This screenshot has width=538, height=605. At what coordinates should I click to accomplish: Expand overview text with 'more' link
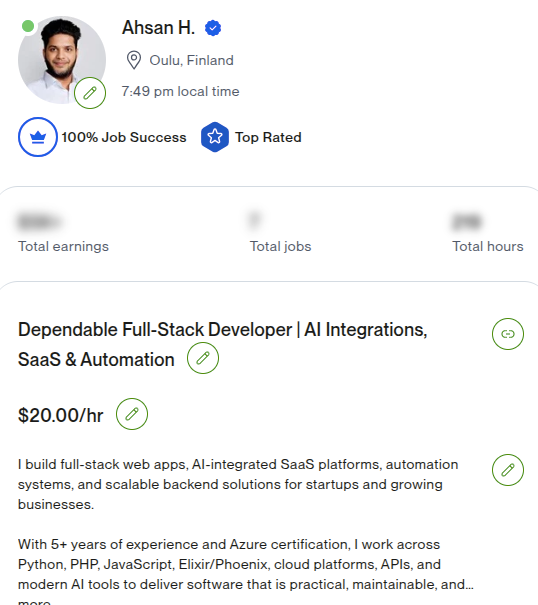pos(34,602)
